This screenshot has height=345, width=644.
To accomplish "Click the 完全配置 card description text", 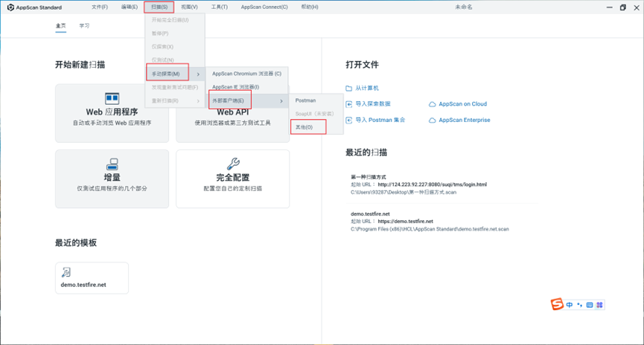I will click(233, 189).
